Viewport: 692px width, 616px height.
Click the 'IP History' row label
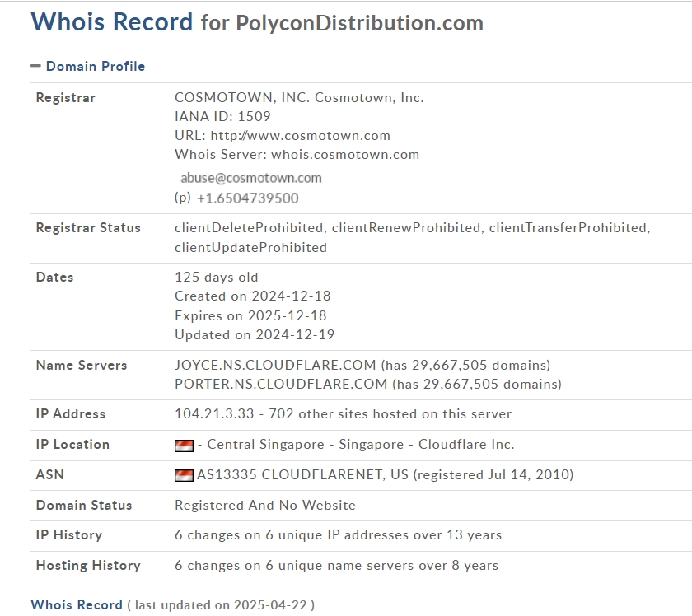pos(69,535)
